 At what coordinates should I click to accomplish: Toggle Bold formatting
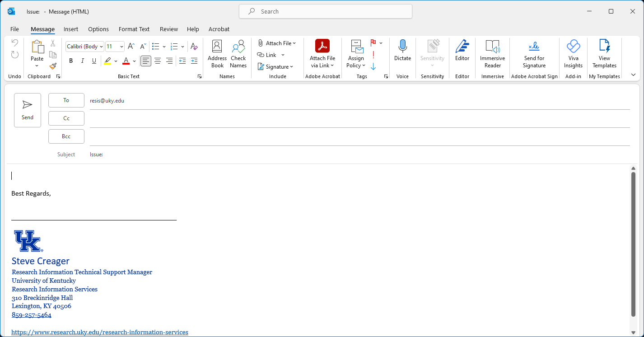point(71,61)
